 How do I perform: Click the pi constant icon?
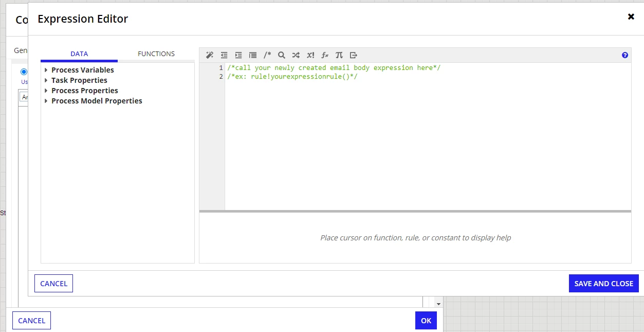tap(339, 55)
